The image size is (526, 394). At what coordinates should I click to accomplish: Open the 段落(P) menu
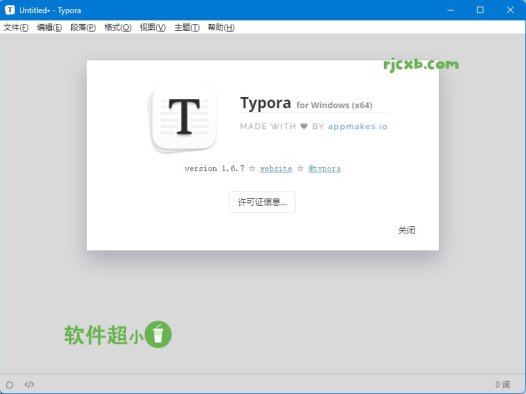(x=83, y=27)
